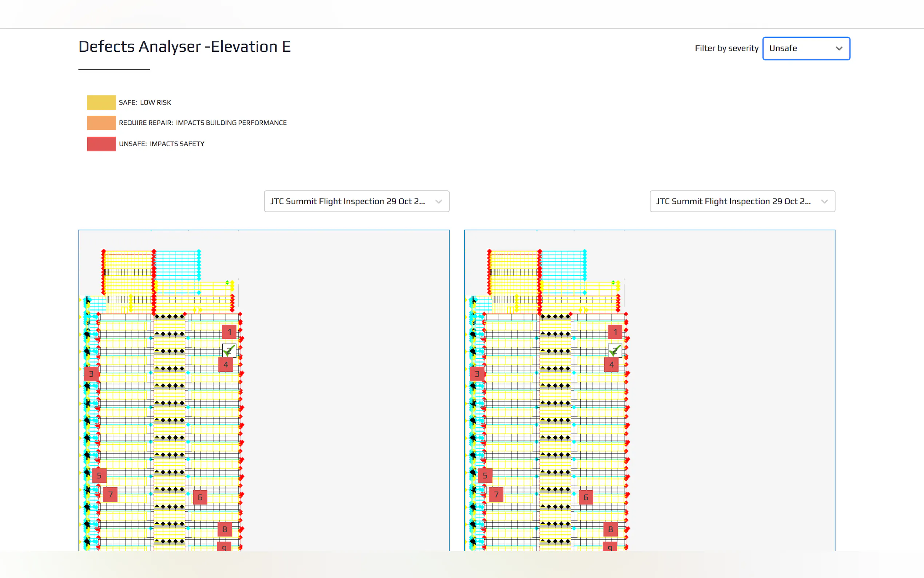Click the orange Require Repair legend swatch

pos(101,123)
